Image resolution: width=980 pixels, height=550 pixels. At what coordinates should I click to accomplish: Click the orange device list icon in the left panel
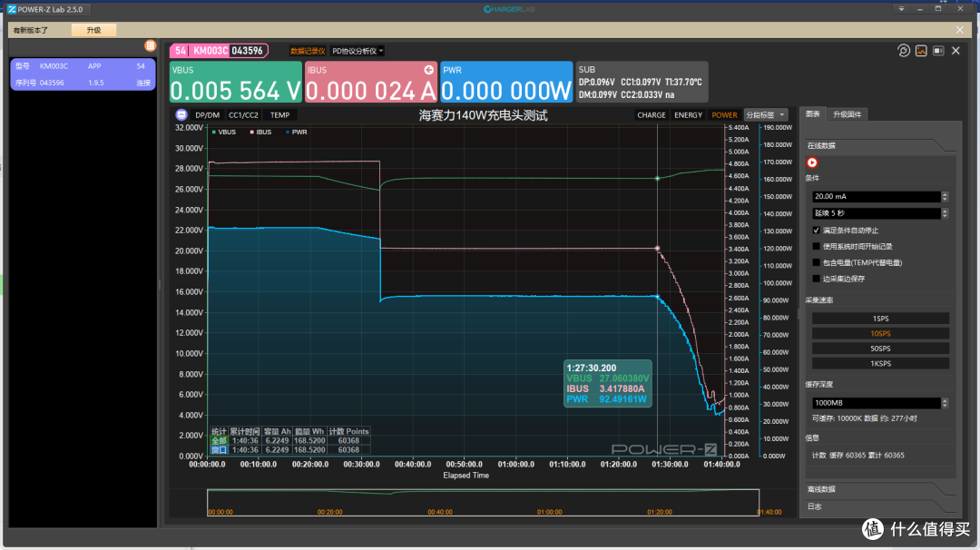click(x=150, y=45)
